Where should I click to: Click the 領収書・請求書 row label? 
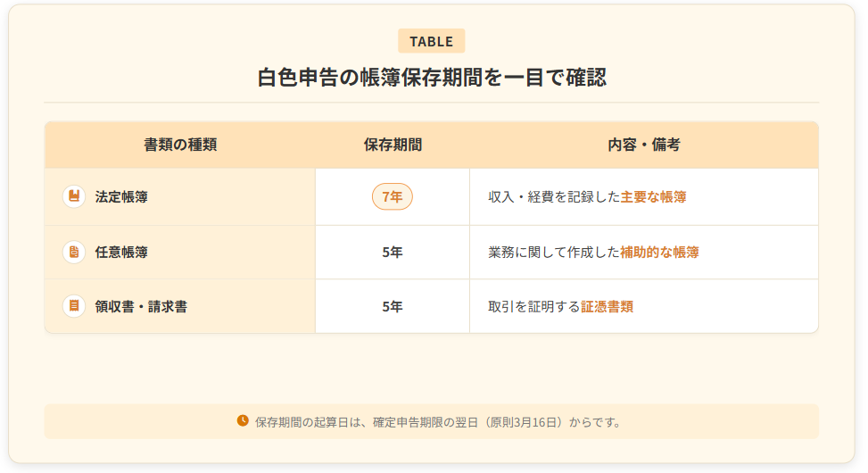coord(141,307)
